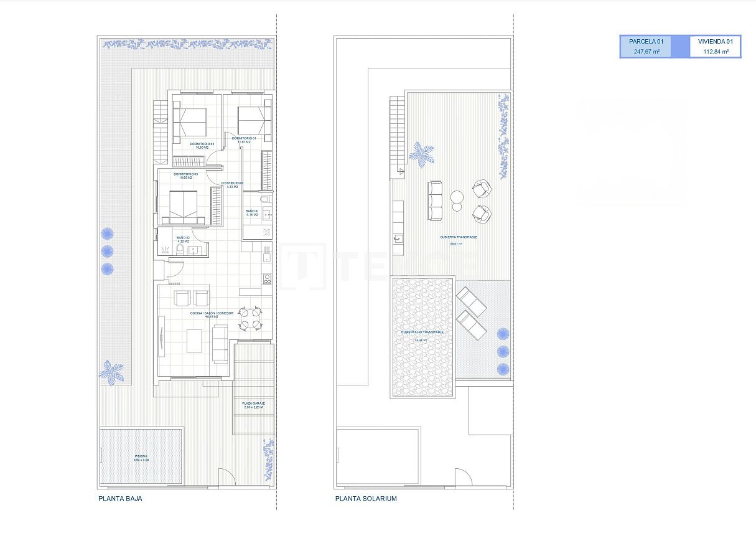Image resolution: width=756 pixels, height=533 pixels.
Task: Click the round dining table with four chairs
Action: pyautogui.click(x=252, y=319)
